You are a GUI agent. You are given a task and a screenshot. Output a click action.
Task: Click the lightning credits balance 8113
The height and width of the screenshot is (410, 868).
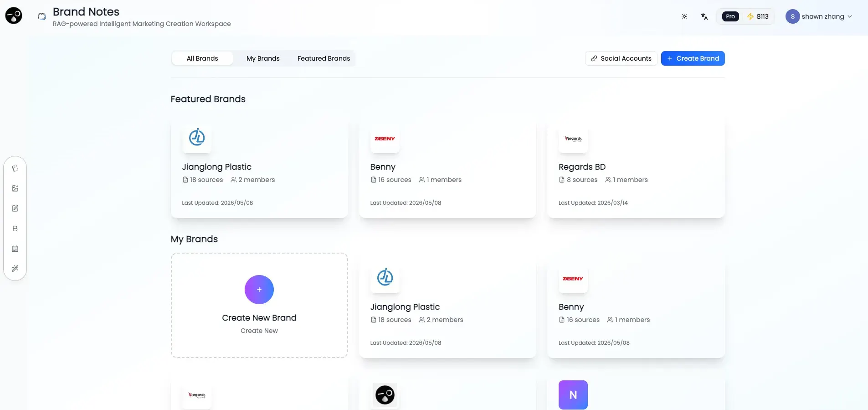pyautogui.click(x=758, y=16)
